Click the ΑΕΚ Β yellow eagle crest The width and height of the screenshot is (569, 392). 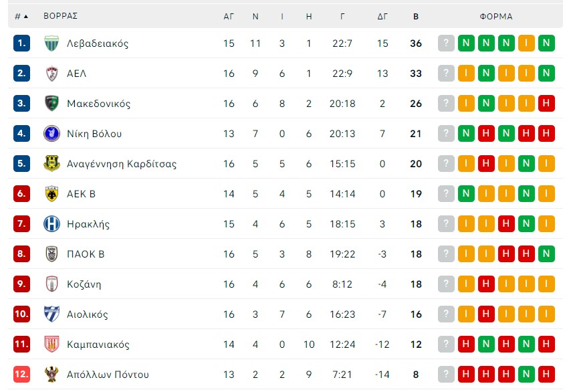tap(51, 194)
